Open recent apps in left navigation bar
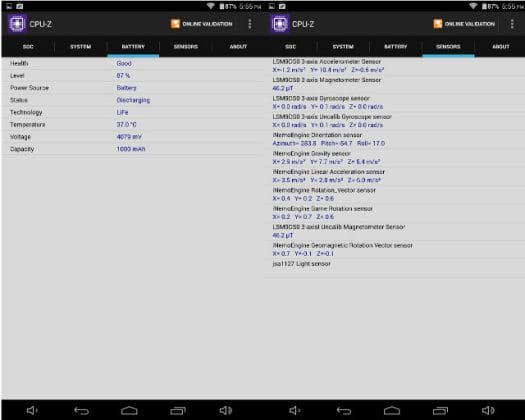Viewport: 525px width, 420px height. pyautogui.click(x=178, y=410)
